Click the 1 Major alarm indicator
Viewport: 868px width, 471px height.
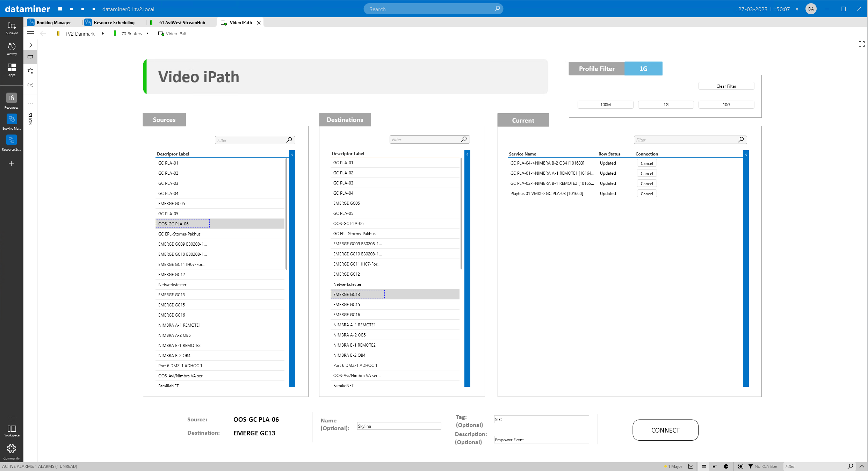pos(673,466)
